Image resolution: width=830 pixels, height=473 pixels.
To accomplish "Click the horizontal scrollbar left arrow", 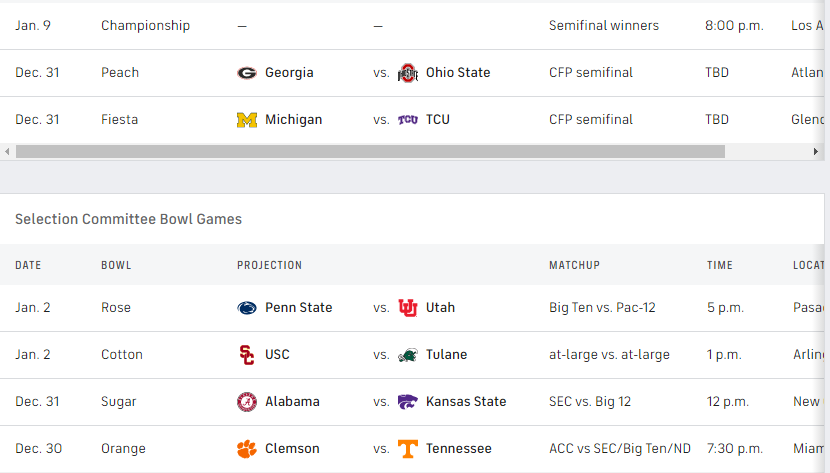I will pyautogui.click(x=7, y=152).
